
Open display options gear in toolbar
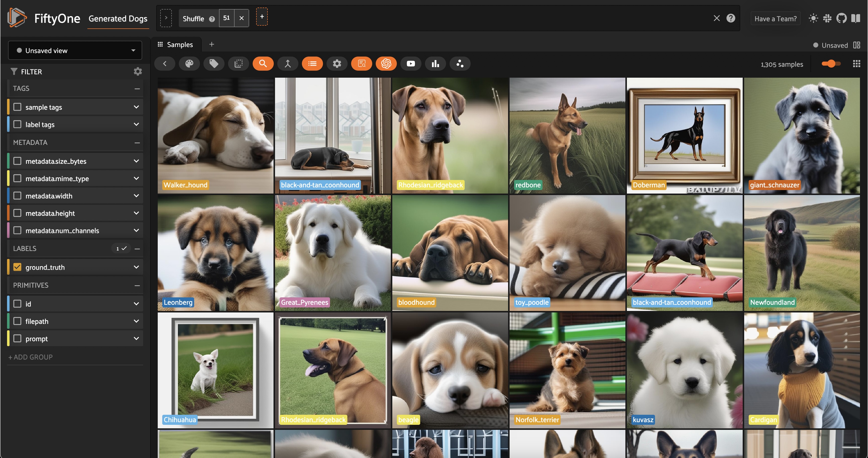(337, 64)
